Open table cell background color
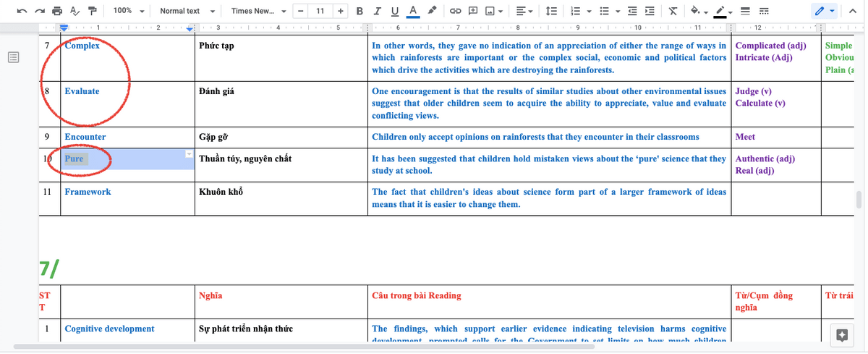The height and width of the screenshot is (354, 868). pyautogui.click(x=698, y=12)
